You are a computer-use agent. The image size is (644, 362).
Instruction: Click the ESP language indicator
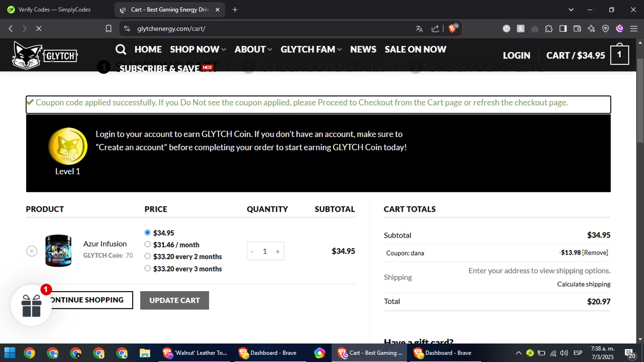point(578,353)
